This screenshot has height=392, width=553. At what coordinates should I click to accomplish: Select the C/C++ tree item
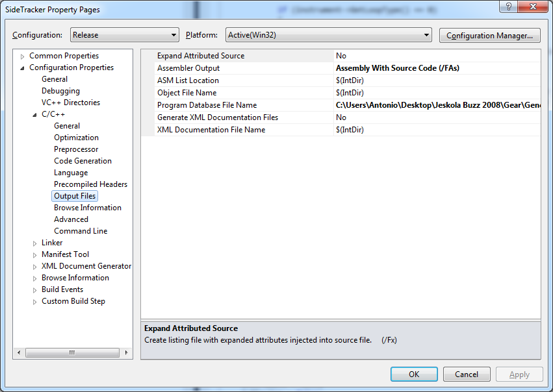(x=53, y=114)
